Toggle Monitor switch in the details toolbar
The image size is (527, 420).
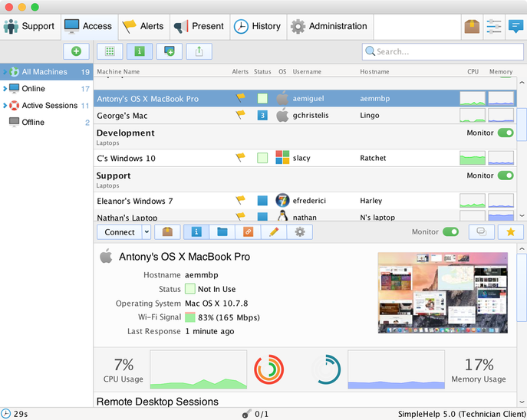451,232
